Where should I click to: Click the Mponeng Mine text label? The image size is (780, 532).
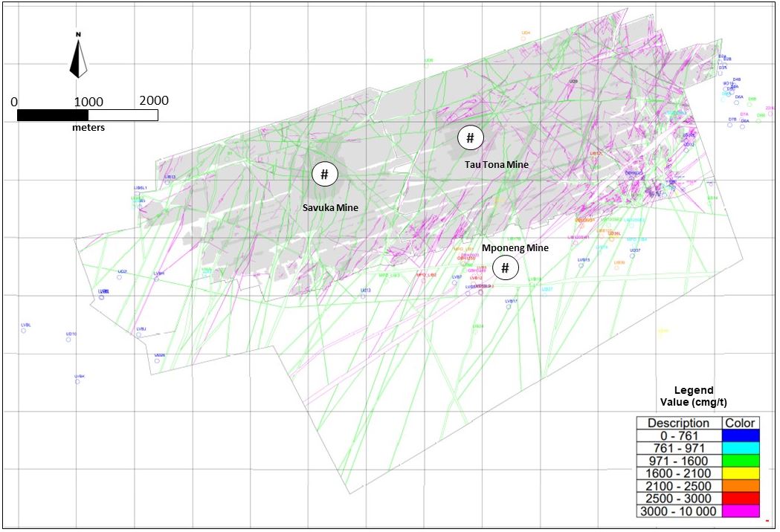[515, 248]
